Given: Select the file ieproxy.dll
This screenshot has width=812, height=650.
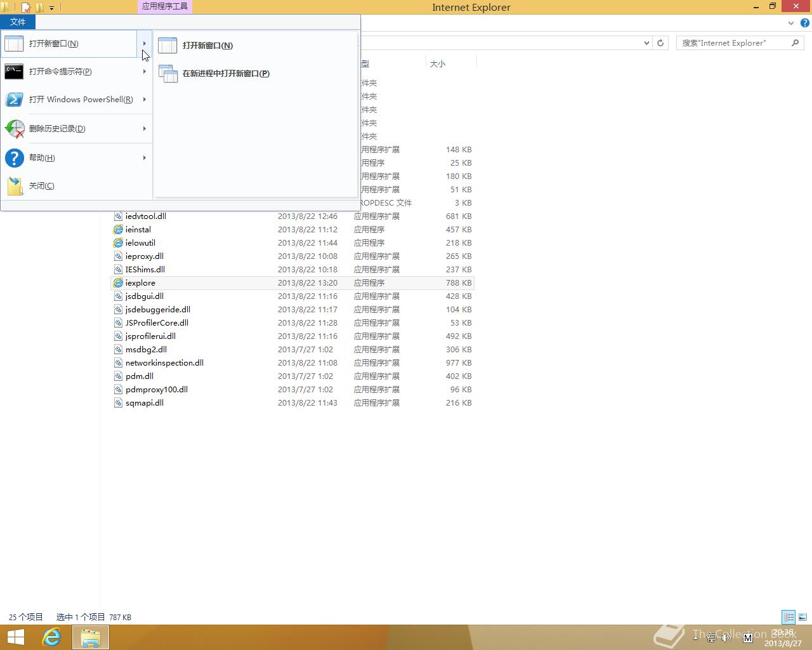Looking at the screenshot, I should (145, 256).
